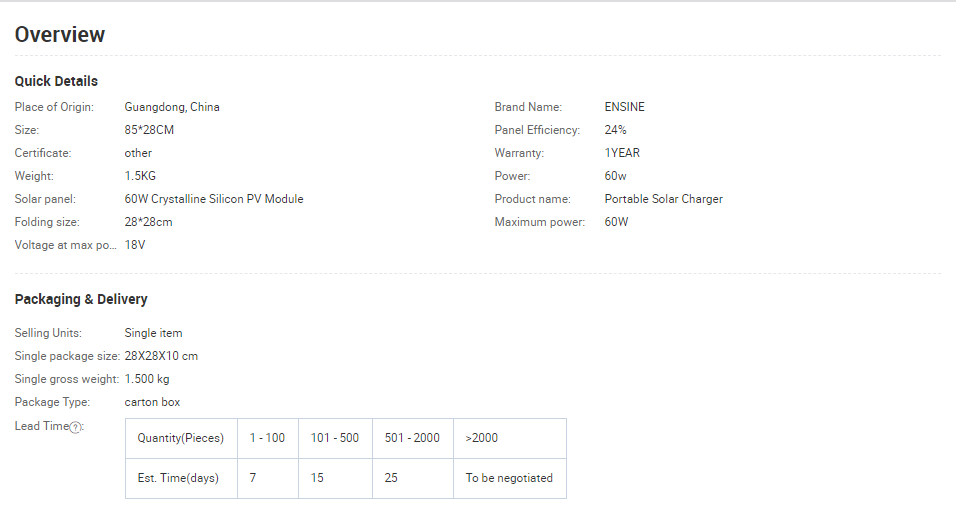Click the 'carton box' package type value

[152, 402]
